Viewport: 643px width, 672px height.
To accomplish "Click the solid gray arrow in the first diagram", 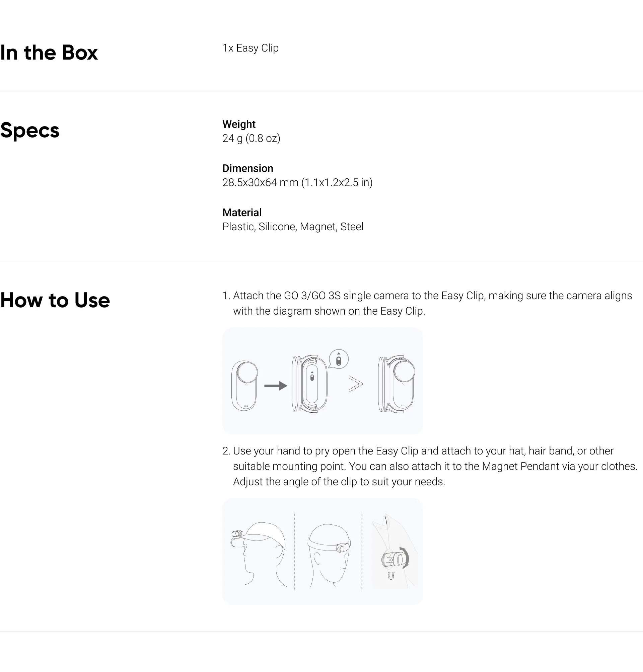I will coord(276,386).
